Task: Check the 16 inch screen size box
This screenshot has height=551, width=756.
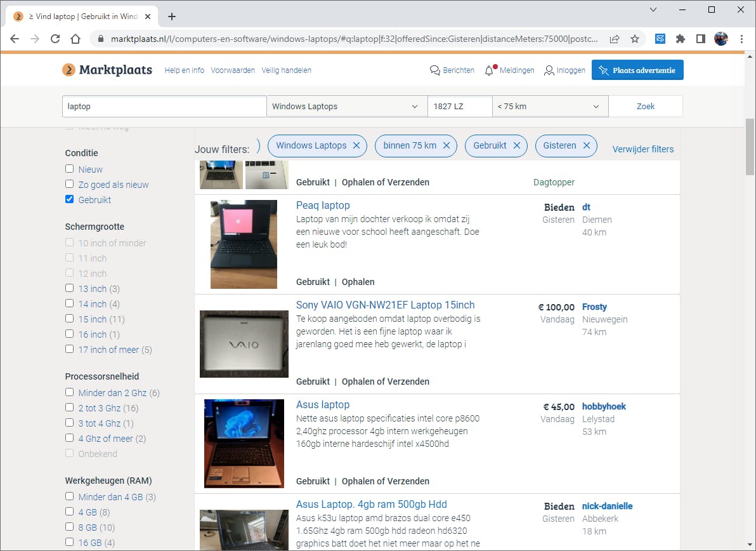Action: [x=69, y=333]
